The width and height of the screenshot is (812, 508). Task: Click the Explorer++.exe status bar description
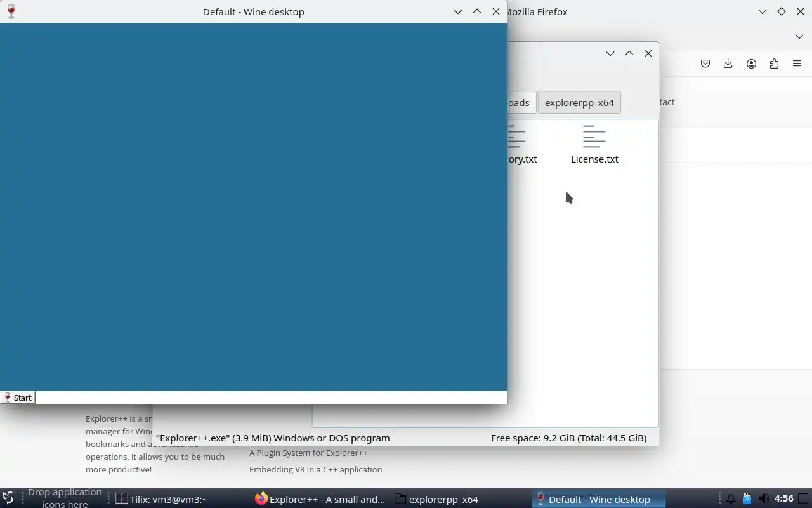[273, 438]
